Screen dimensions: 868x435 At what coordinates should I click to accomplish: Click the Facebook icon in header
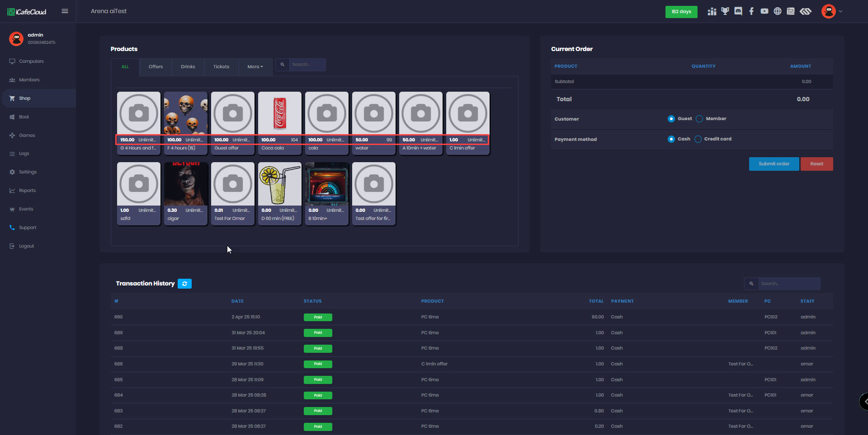pyautogui.click(x=751, y=11)
